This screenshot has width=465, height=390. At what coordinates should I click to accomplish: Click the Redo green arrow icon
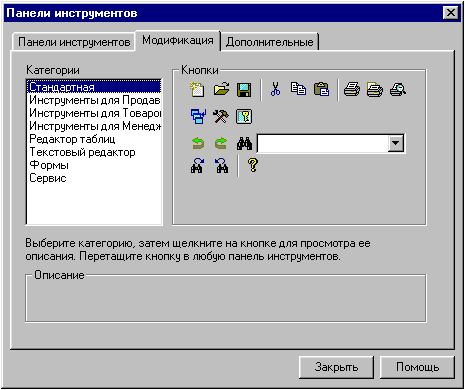click(x=221, y=144)
